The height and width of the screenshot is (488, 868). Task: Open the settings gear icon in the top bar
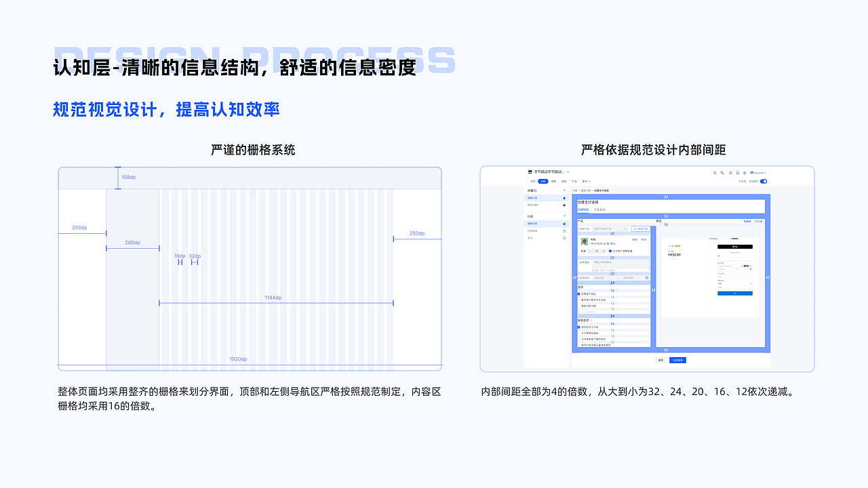745,173
